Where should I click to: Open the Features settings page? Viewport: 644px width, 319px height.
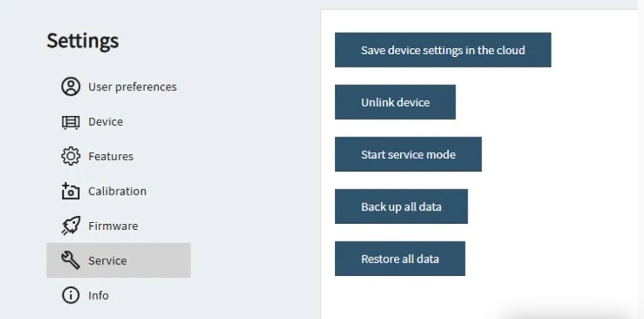[x=111, y=157]
